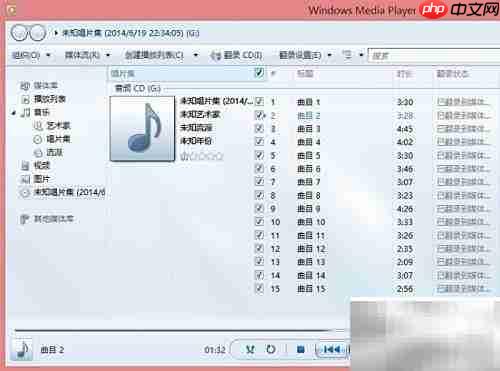Image resolution: width=500 pixels, height=371 pixels.
Task: Click 未知年份 album info text
Action: point(196,141)
